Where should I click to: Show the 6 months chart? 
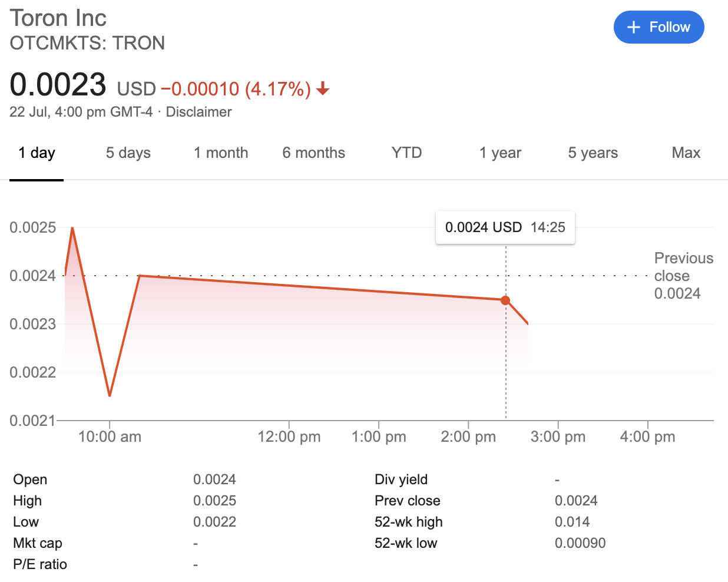tap(314, 153)
